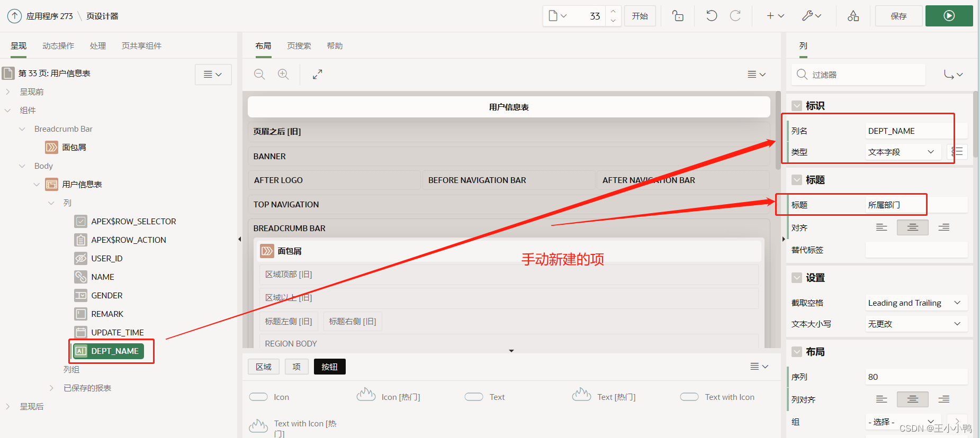The image size is (980, 438).
Task: Pick the Icon button template
Action: [x=269, y=397]
